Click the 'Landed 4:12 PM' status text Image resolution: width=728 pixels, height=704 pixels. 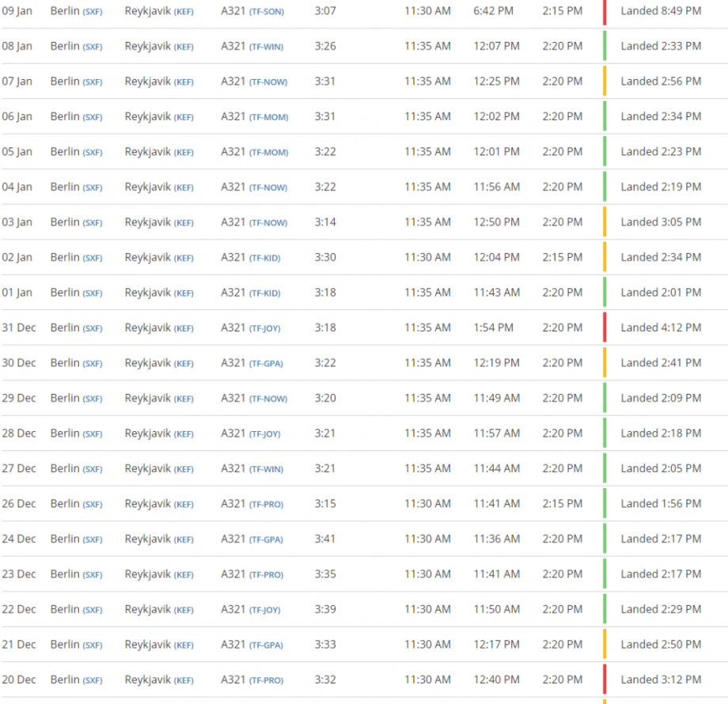tap(661, 327)
